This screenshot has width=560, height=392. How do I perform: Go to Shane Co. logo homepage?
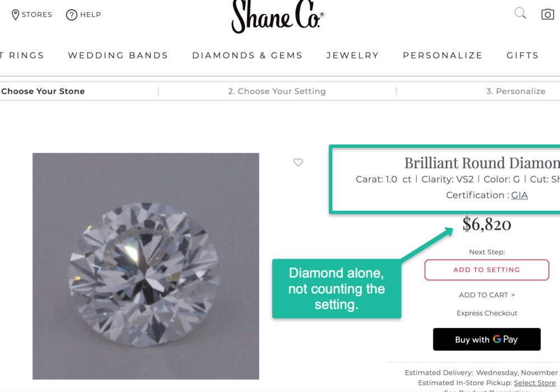(x=277, y=17)
